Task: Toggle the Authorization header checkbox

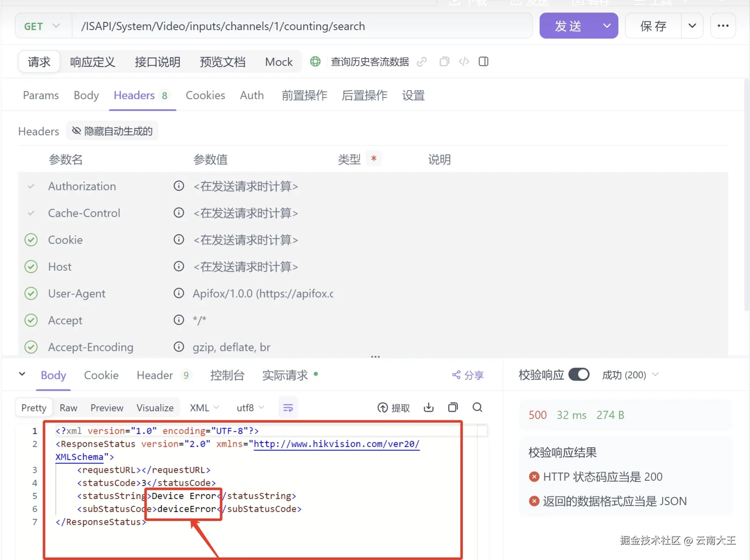Action: (31, 186)
